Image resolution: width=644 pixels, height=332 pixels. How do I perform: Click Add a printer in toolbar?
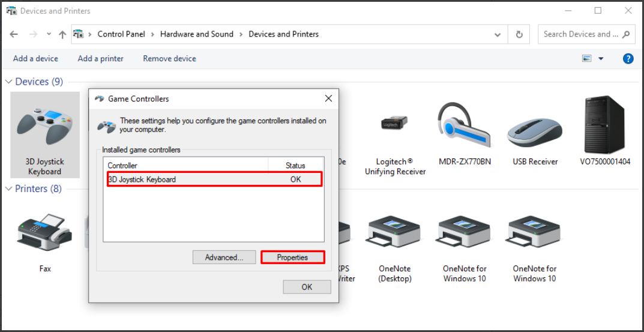click(x=100, y=58)
